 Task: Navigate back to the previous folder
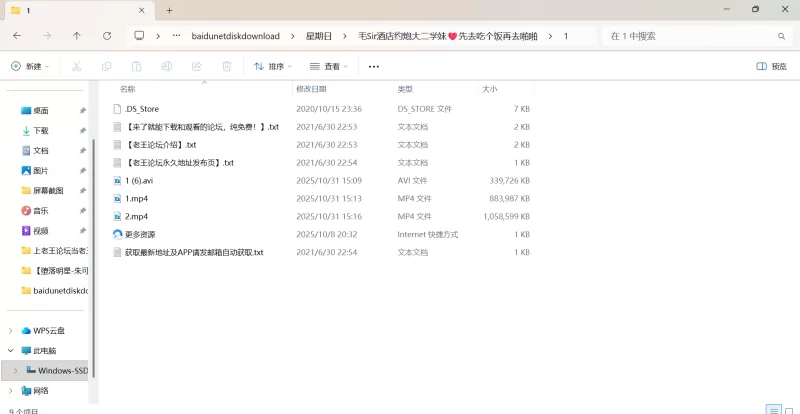coord(17,35)
